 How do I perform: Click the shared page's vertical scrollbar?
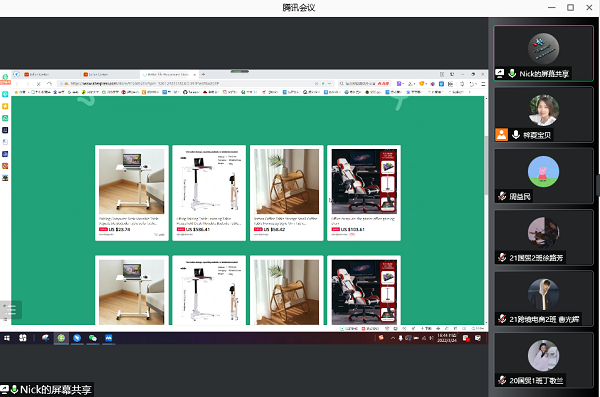point(486,211)
